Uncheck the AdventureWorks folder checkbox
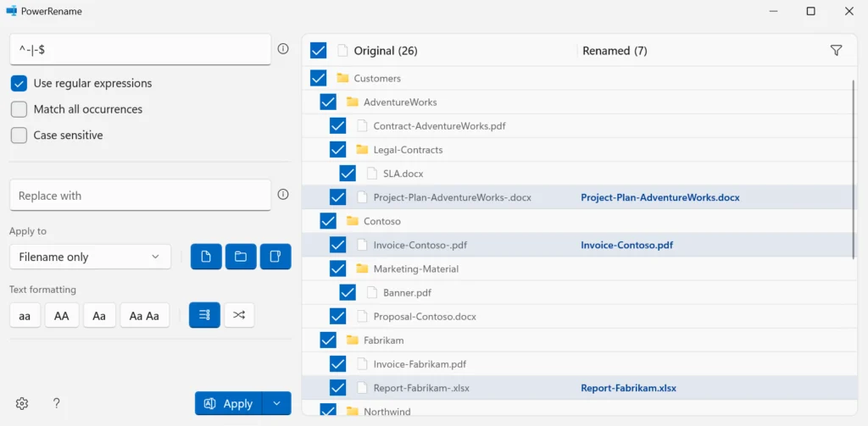This screenshot has height=426, width=868. coord(328,102)
